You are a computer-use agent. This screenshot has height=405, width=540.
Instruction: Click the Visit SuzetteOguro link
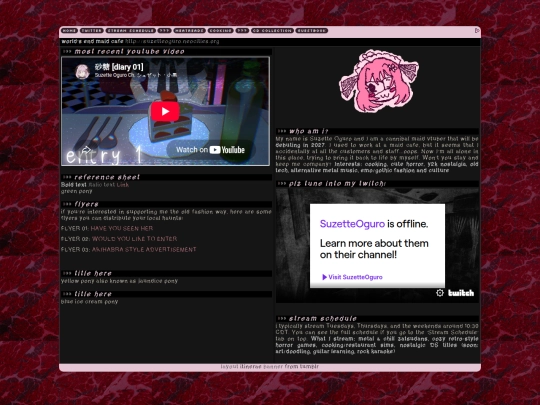[352, 277]
